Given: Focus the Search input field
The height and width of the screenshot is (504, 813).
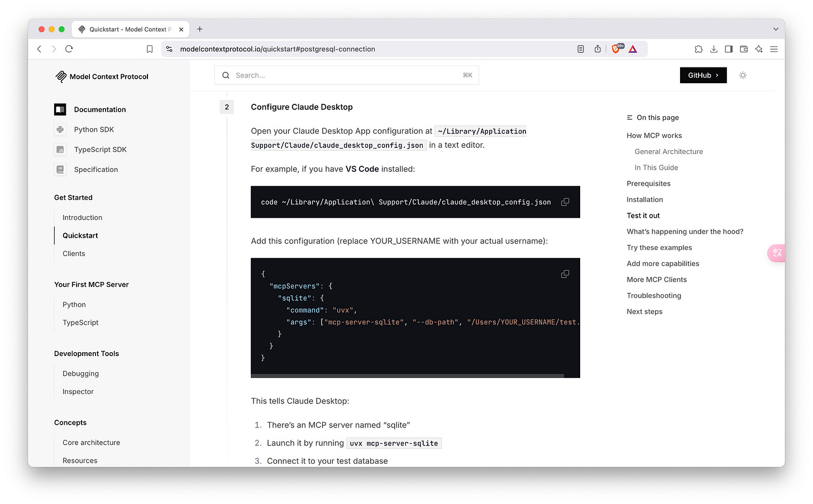Looking at the screenshot, I should coord(346,75).
